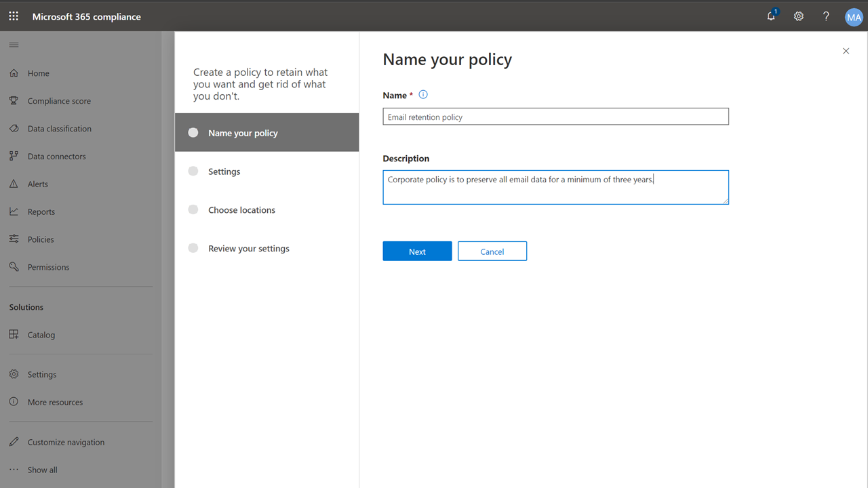Close the policy wizard panel
Screen dimensions: 868x488
(x=846, y=51)
